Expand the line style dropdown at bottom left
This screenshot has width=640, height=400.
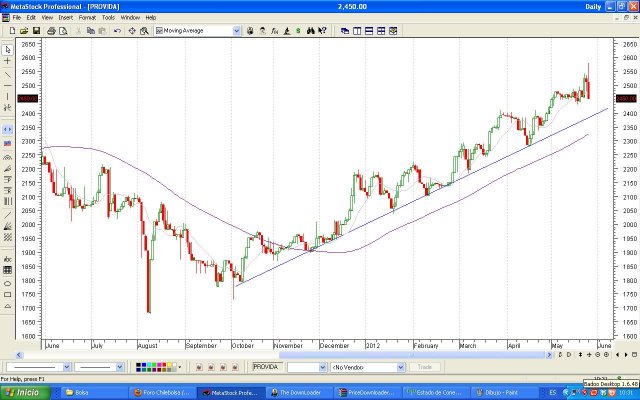[66, 367]
